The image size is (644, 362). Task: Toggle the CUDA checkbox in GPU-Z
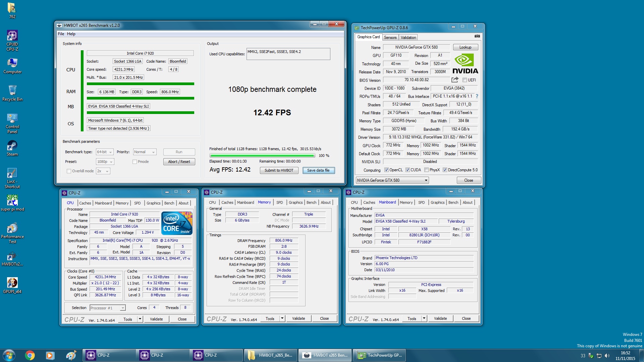408,170
